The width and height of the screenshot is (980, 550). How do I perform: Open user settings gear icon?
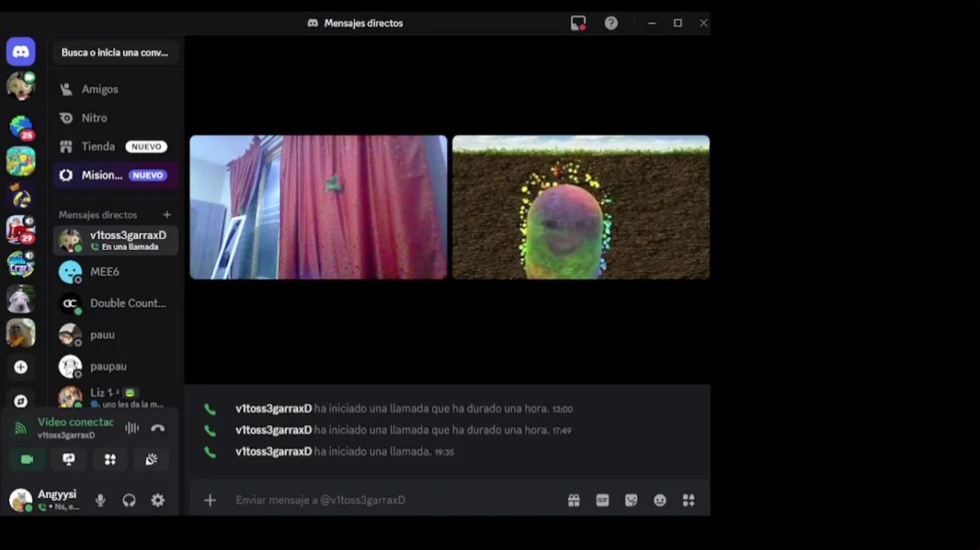click(158, 500)
